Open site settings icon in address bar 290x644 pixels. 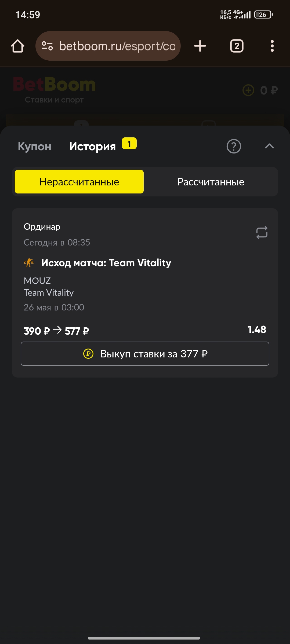[47, 46]
